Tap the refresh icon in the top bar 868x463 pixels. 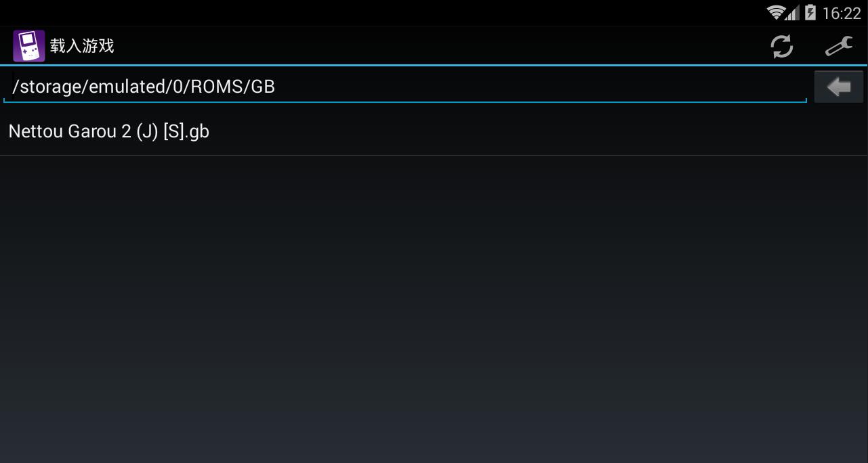(781, 46)
